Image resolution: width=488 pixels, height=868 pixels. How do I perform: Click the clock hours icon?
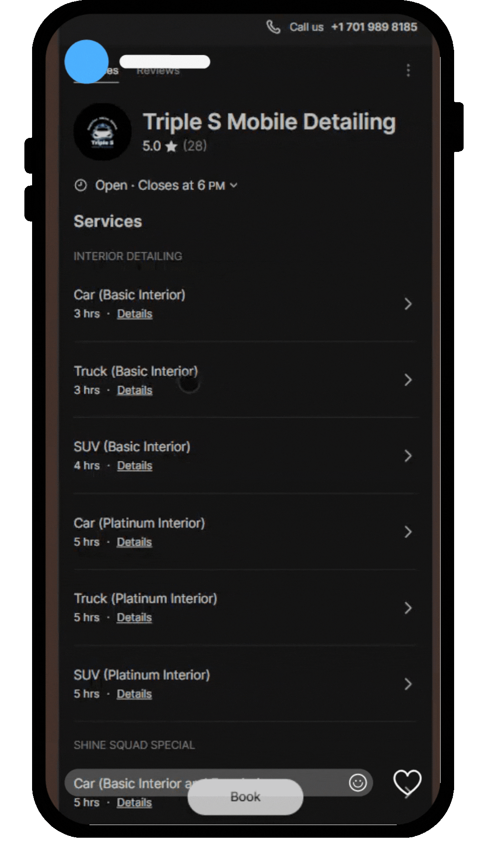click(80, 185)
